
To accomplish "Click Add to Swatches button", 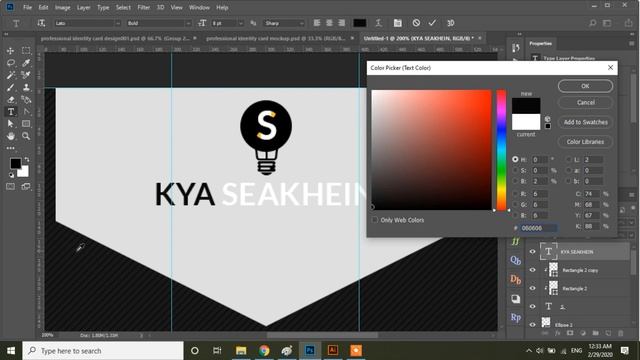I will coord(585,122).
